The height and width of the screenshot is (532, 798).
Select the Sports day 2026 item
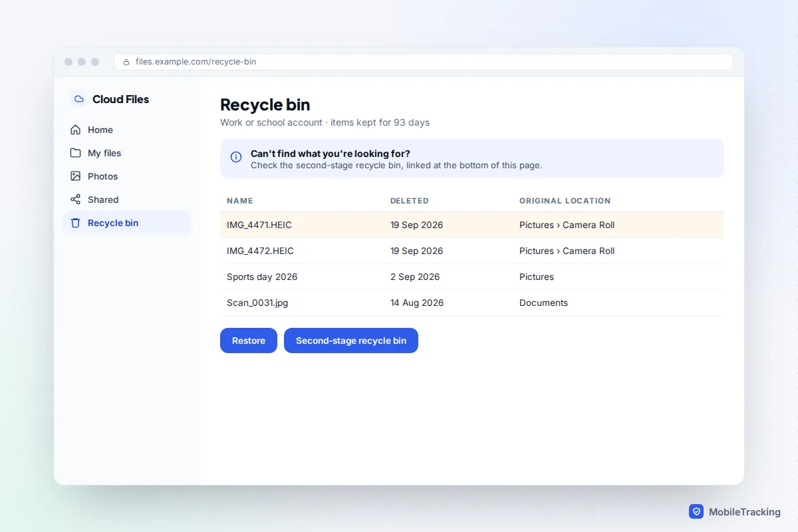[x=262, y=277]
